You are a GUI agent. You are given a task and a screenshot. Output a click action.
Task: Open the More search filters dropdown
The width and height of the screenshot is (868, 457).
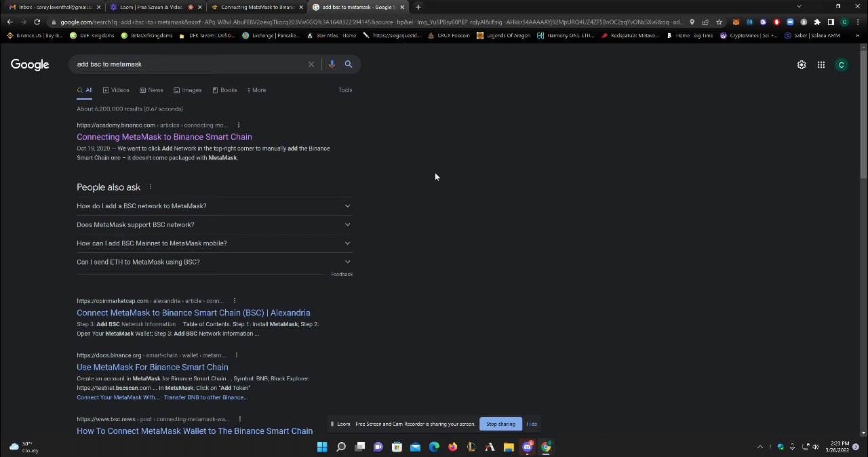click(256, 90)
